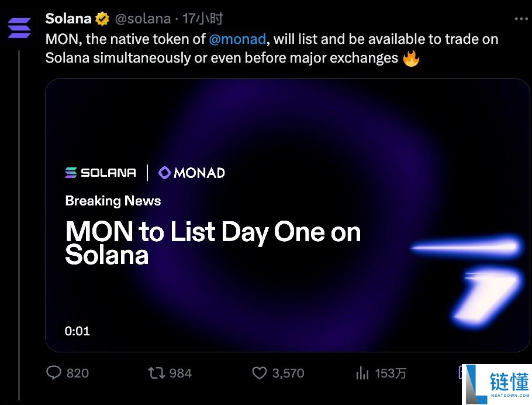Open the Solana profile avatar
The width and height of the screenshot is (532, 405).
19,28
